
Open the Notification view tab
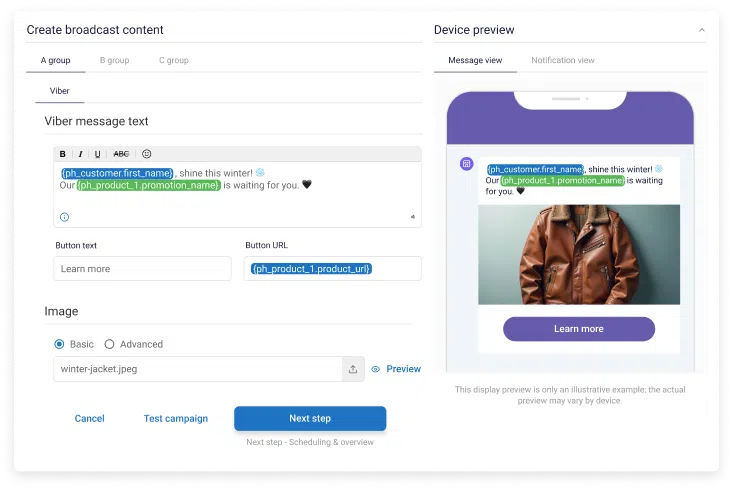563,60
